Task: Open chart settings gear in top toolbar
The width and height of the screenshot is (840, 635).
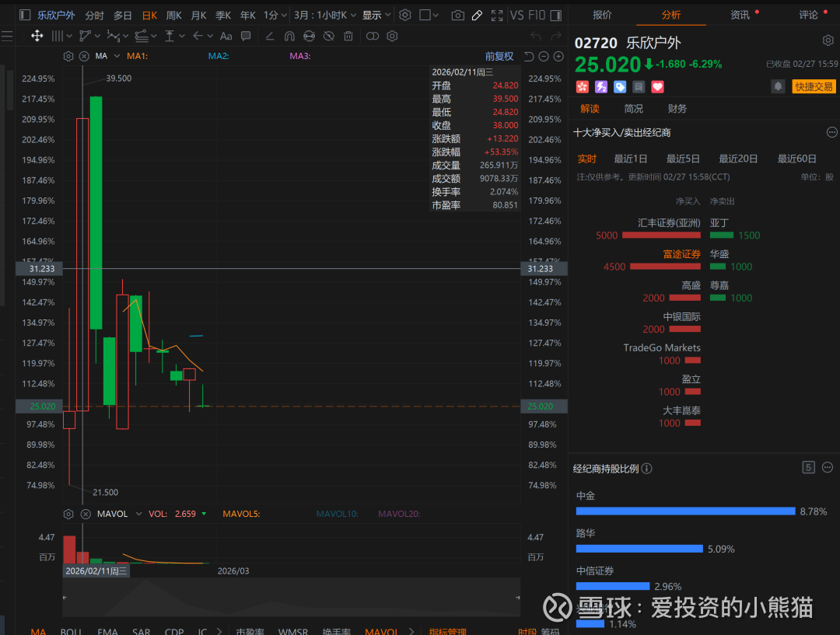Action: coord(405,15)
